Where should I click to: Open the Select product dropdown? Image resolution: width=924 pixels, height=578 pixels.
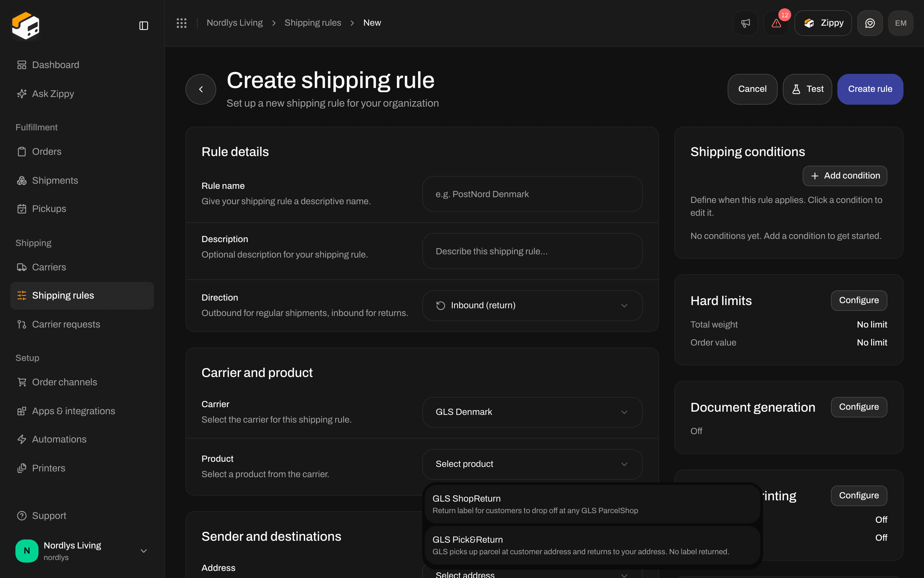click(532, 464)
